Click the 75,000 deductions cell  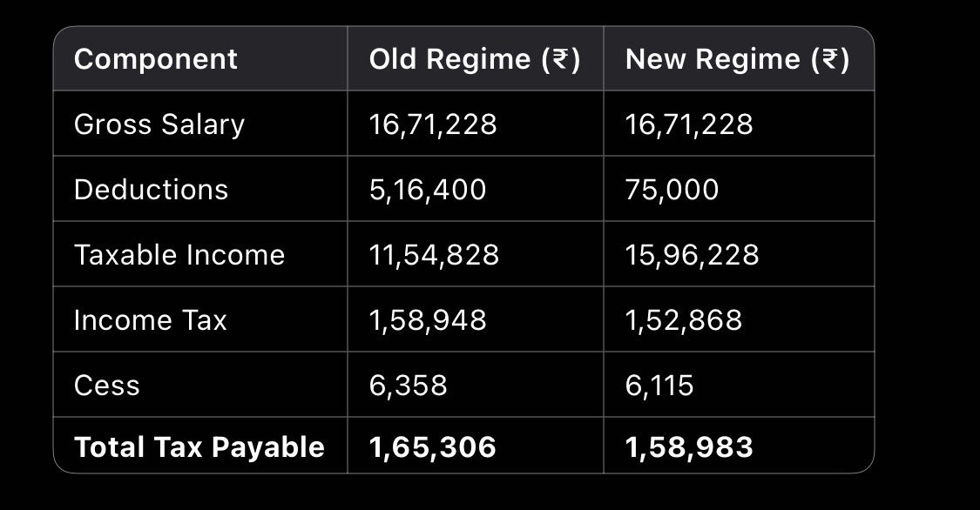coord(672,190)
